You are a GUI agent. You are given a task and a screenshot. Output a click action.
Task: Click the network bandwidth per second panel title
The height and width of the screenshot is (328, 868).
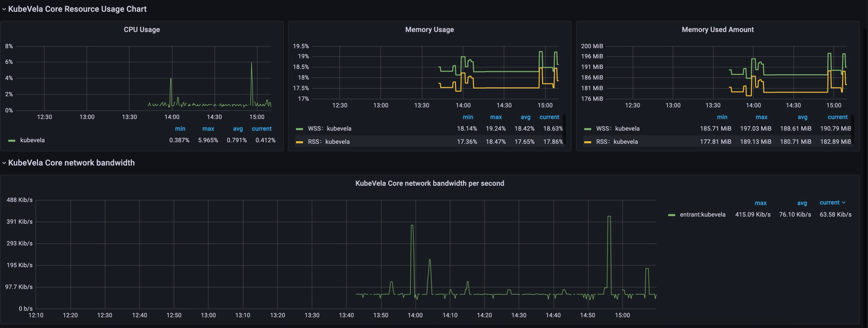[429, 184]
